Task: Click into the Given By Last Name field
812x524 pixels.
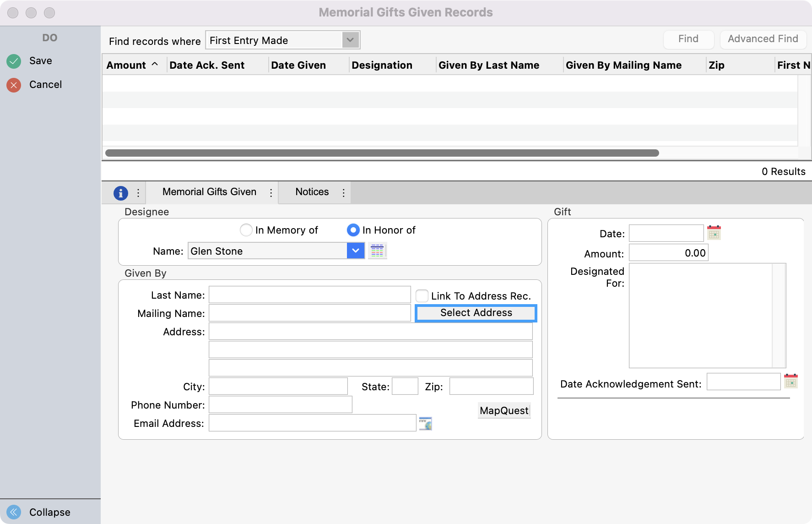Action: coord(309,295)
